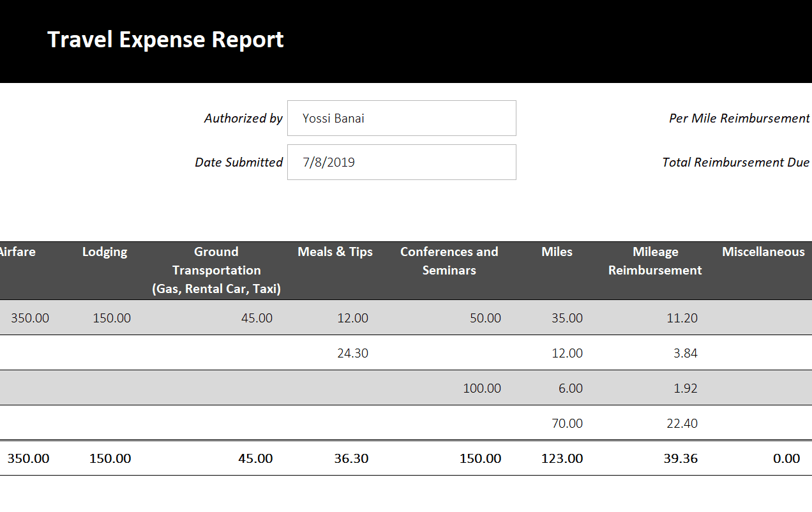Select the Miles cell 12.00

coord(568,353)
